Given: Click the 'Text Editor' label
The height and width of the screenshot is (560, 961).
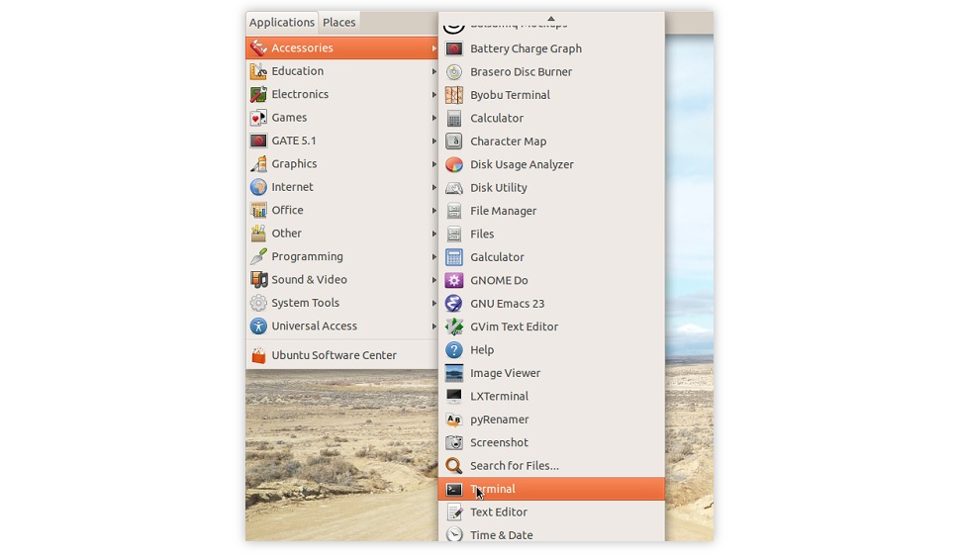Looking at the screenshot, I should pyautogui.click(x=498, y=513).
